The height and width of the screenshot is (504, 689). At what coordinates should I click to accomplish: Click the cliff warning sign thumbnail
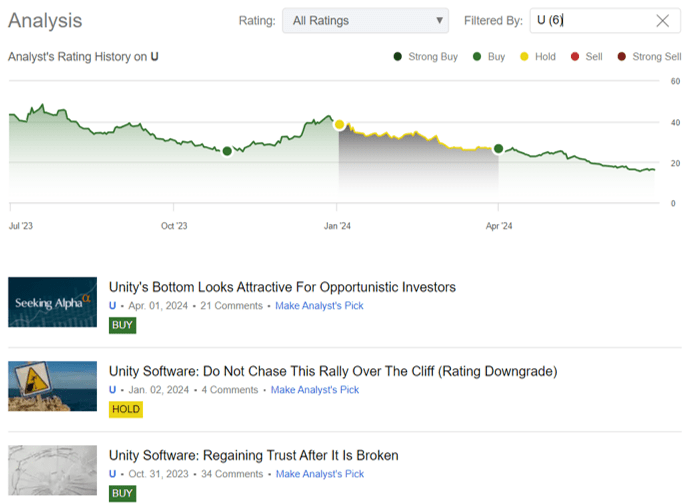[x=52, y=386]
